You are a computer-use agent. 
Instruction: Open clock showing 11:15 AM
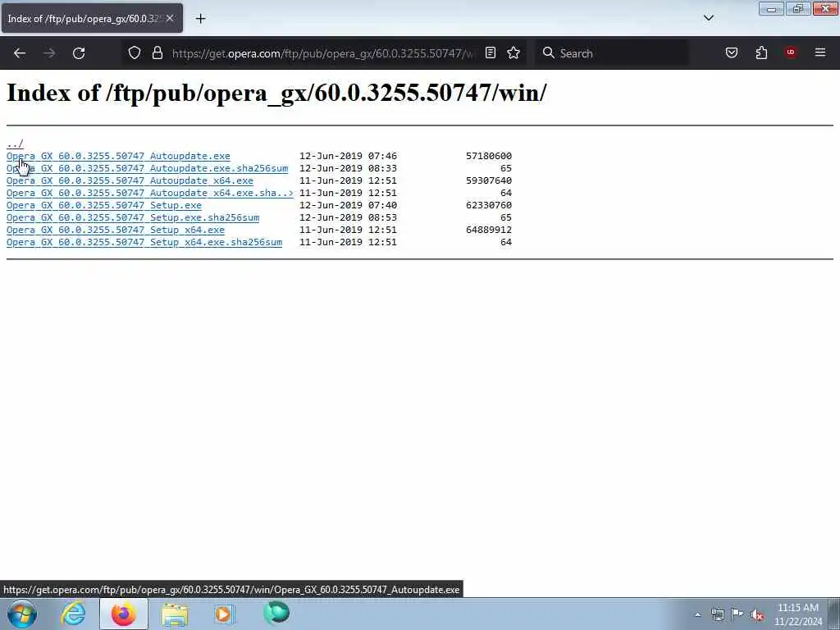(x=798, y=614)
